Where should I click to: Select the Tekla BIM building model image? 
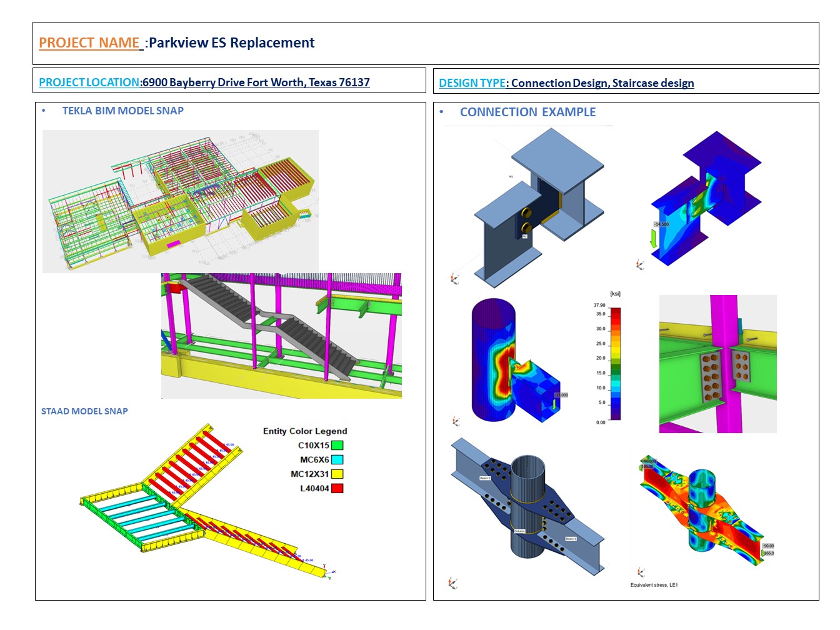180,201
